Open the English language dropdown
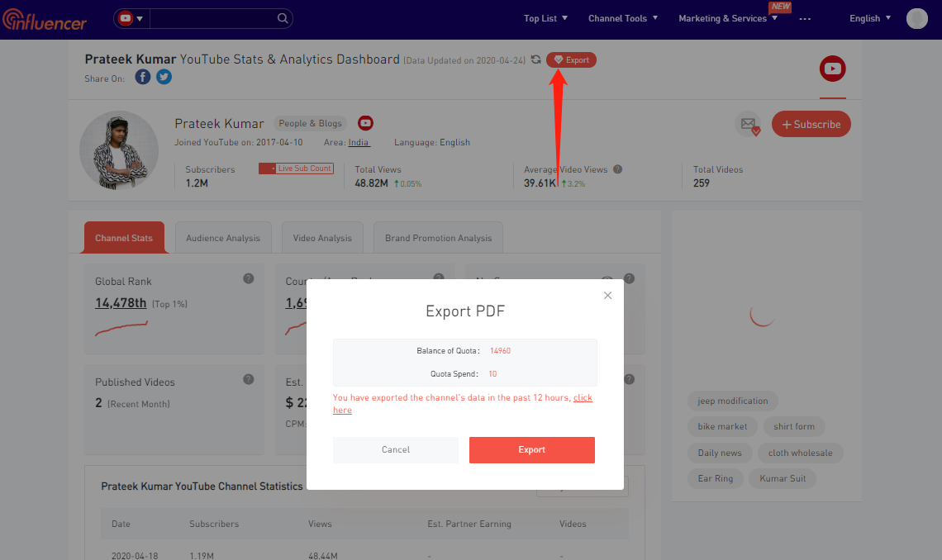 coord(870,19)
